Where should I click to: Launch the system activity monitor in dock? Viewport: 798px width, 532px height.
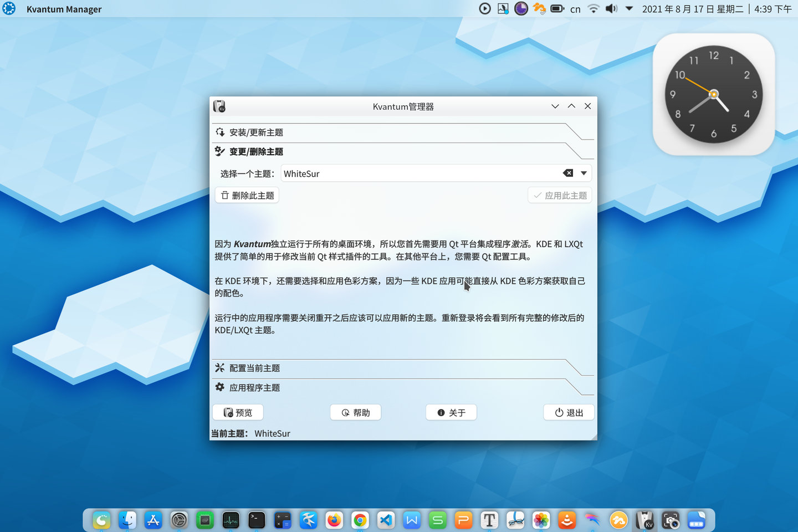[231, 520]
